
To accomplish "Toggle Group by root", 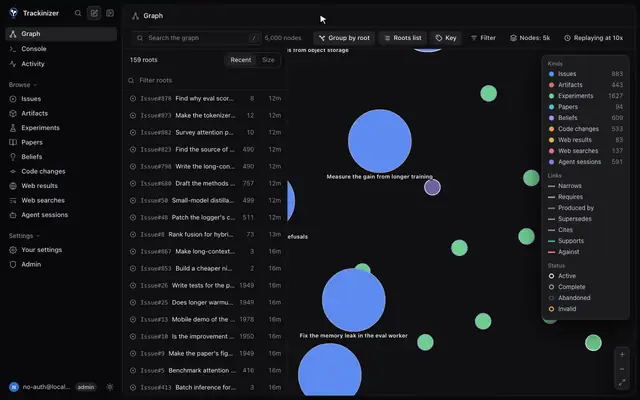I will pos(344,38).
